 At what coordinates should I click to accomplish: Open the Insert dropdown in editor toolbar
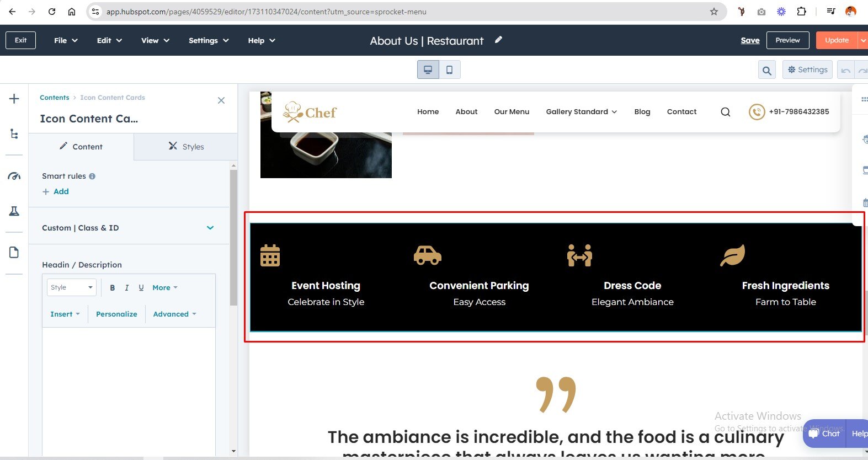tap(65, 314)
